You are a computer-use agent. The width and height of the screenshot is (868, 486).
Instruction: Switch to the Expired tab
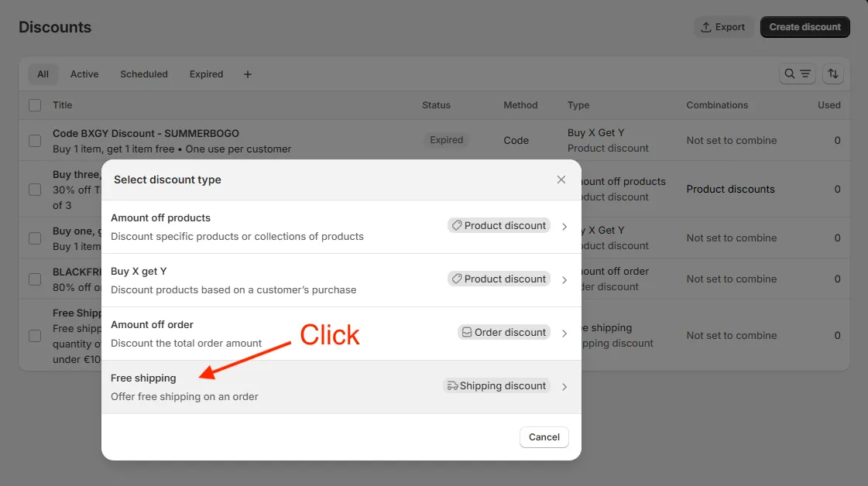205,74
